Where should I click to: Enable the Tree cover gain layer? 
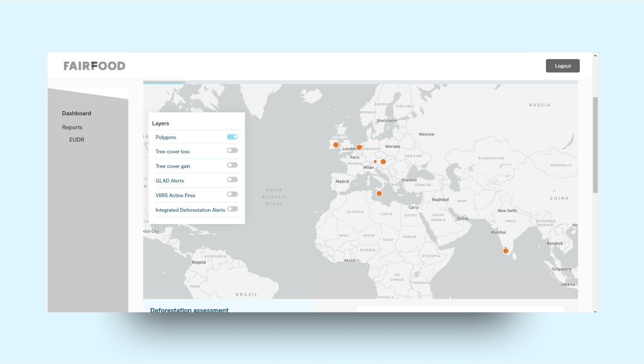233,165
